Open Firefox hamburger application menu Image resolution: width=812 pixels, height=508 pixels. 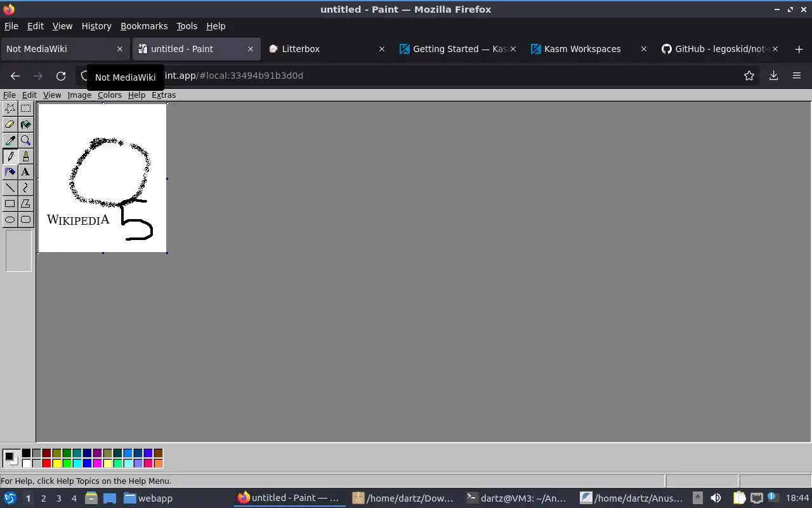pyautogui.click(x=797, y=76)
